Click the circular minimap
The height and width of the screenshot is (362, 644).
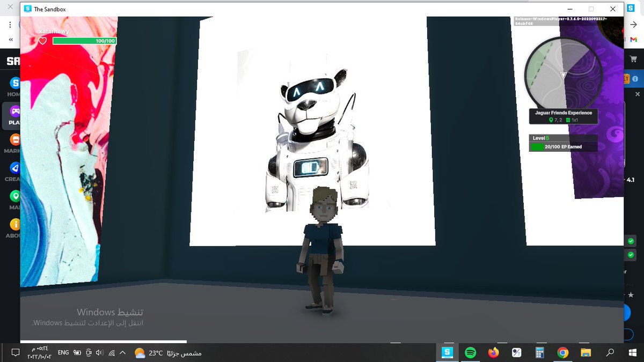(x=563, y=73)
